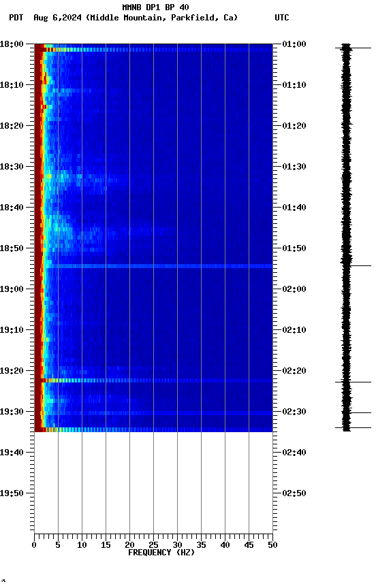Click the 18:20 PDT time label
The image size is (376, 588).
click(12, 126)
